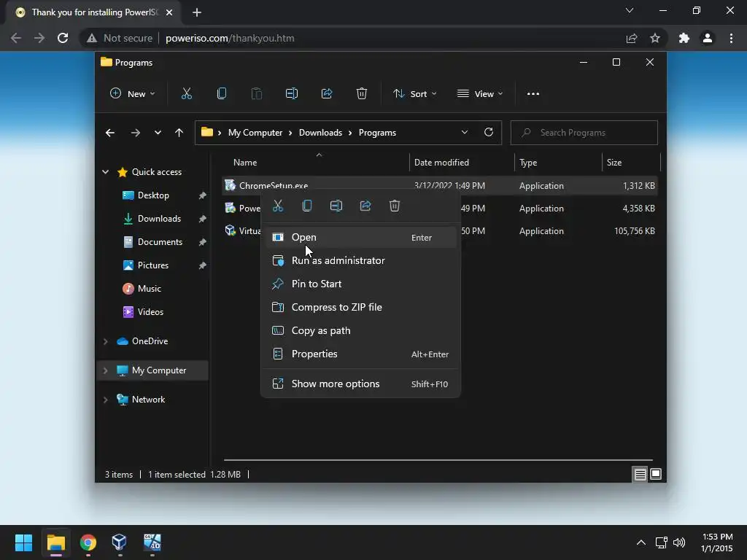Image resolution: width=747 pixels, height=560 pixels.
Task: Expand My Computer tree node
Action: coord(105,370)
